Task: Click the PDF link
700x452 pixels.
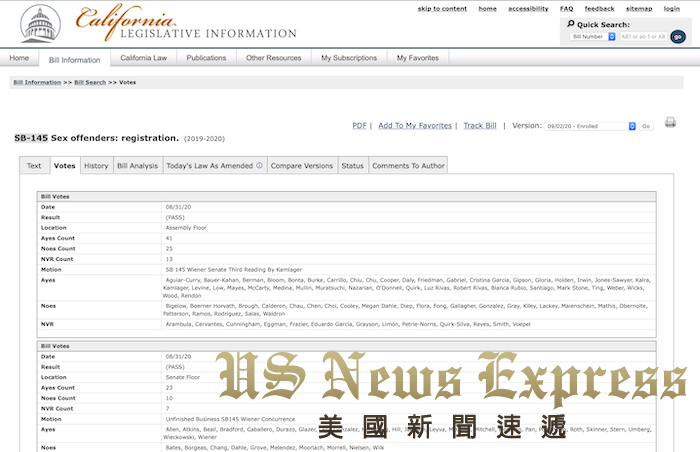Action: click(359, 126)
